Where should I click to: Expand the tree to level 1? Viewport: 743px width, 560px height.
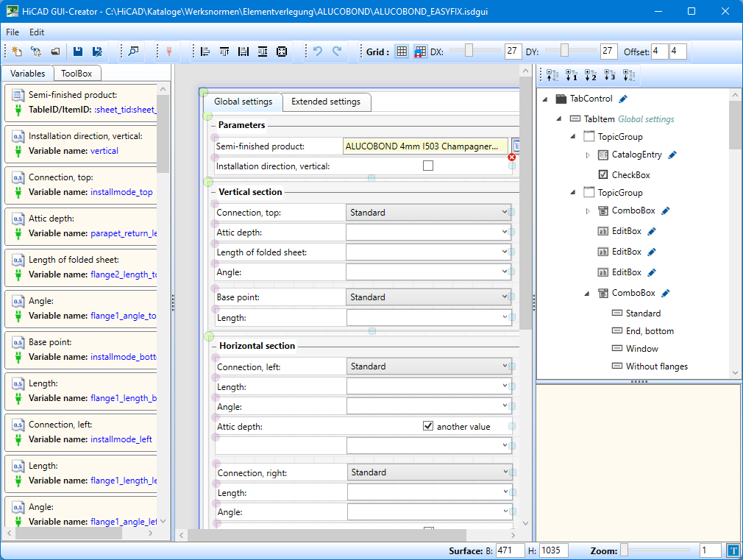(x=572, y=75)
